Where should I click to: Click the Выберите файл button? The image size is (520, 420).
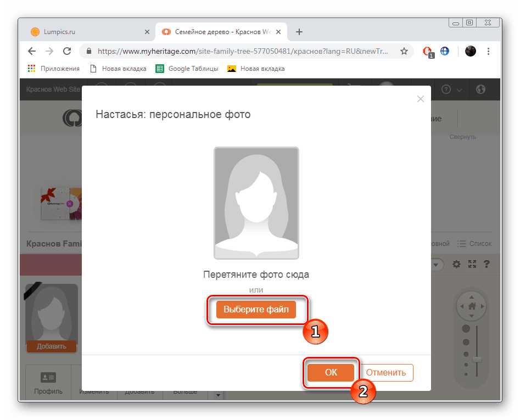[256, 310]
